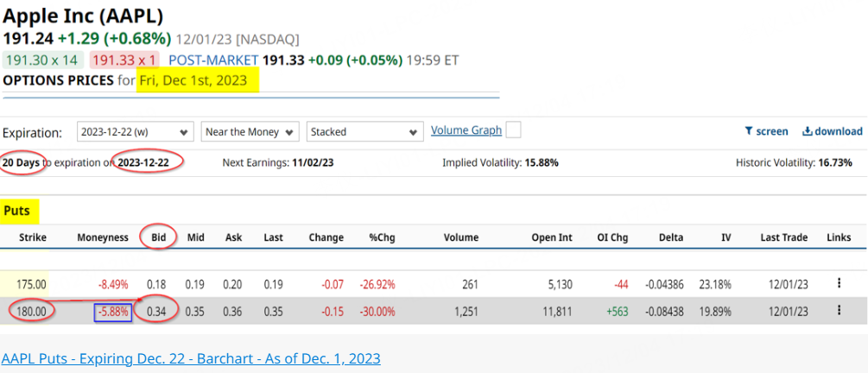Click the -8.49% moneyness value
The width and height of the screenshot is (868, 373).
[x=113, y=284]
